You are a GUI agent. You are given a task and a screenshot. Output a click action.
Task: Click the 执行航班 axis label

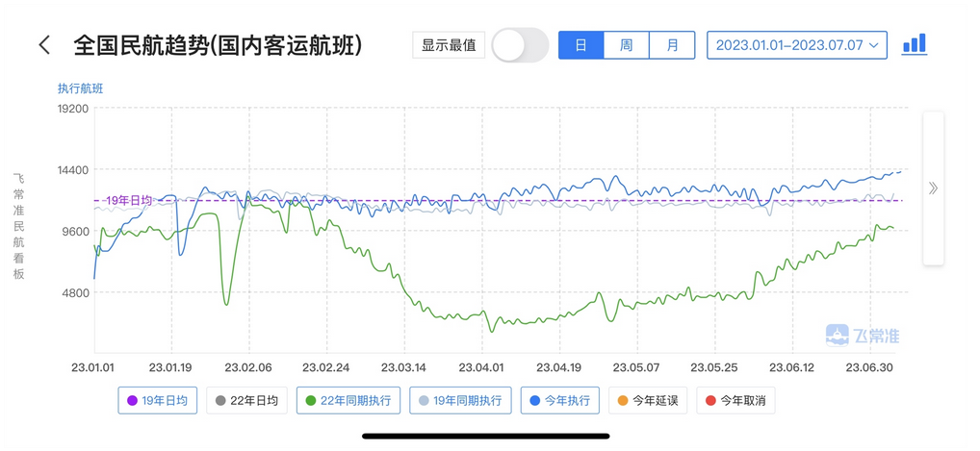point(81,88)
